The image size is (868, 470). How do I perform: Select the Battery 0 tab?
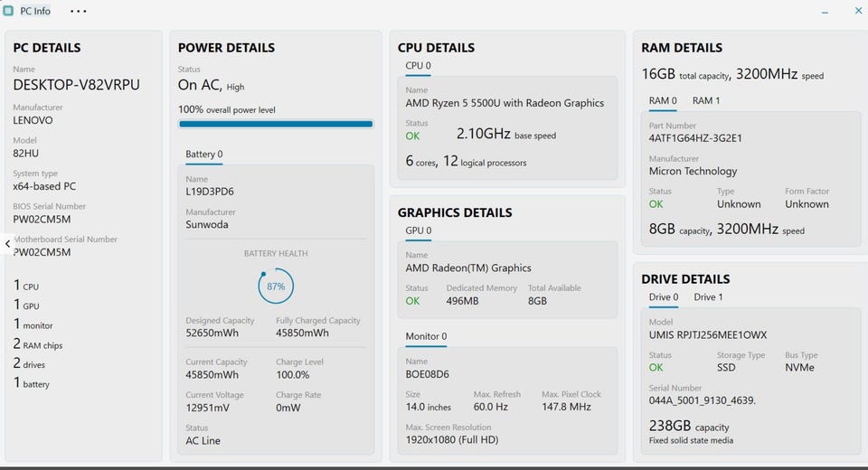pos(203,155)
